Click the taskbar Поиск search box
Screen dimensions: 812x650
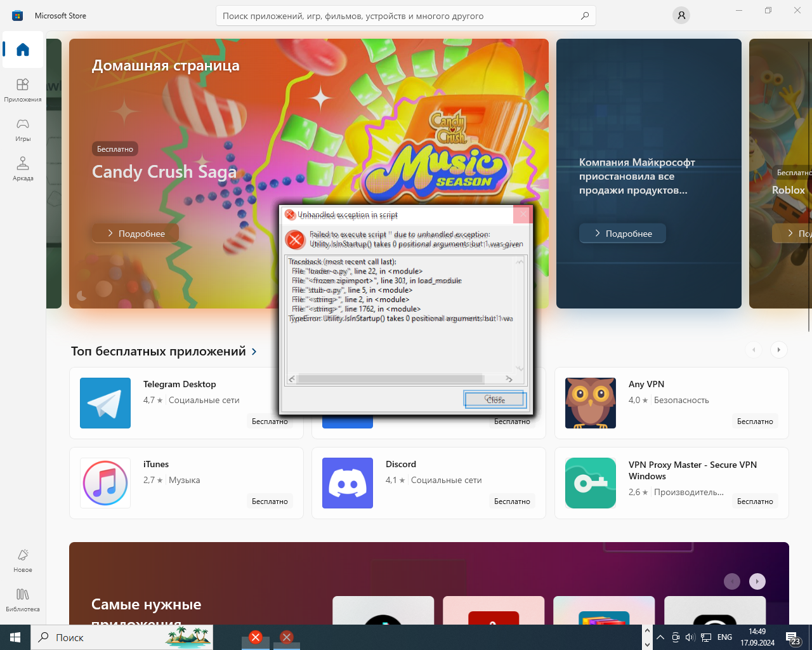(x=122, y=637)
